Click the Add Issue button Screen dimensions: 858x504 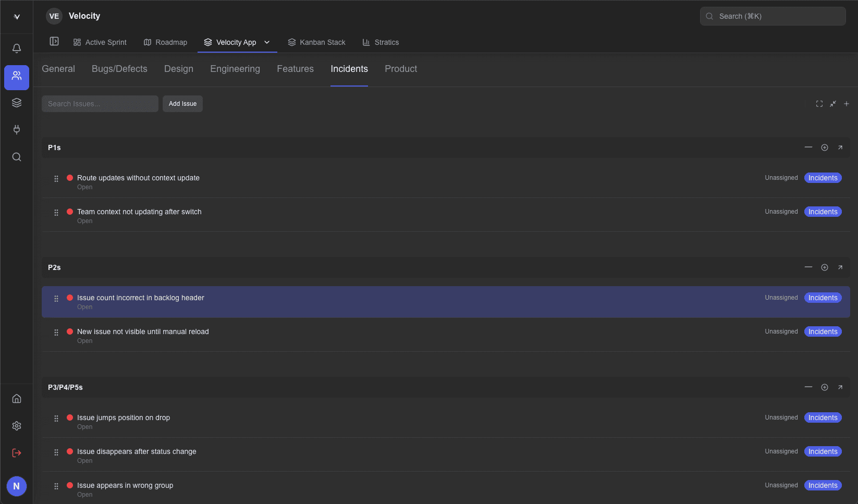(182, 104)
